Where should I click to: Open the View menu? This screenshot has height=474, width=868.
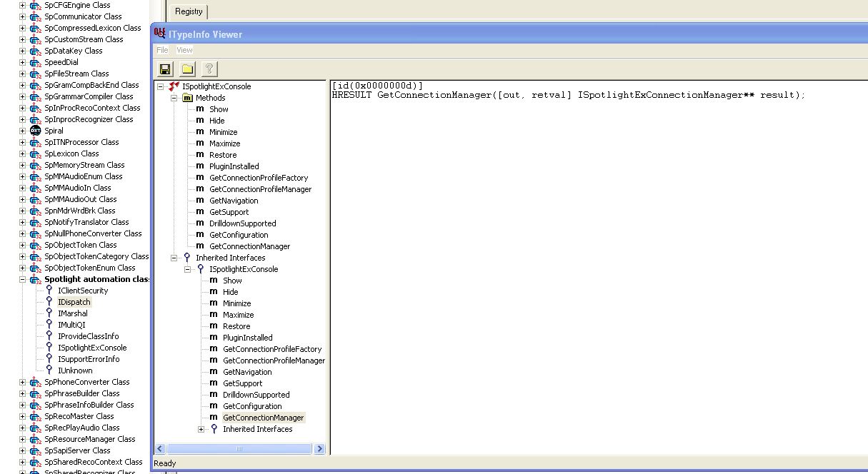click(x=184, y=50)
